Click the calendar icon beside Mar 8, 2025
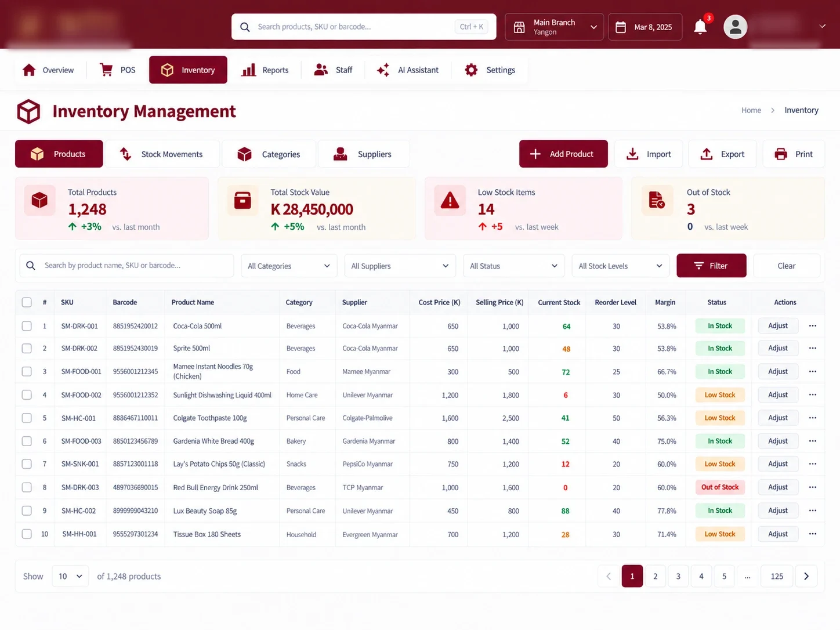The width and height of the screenshot is (840, 630). 621,27
